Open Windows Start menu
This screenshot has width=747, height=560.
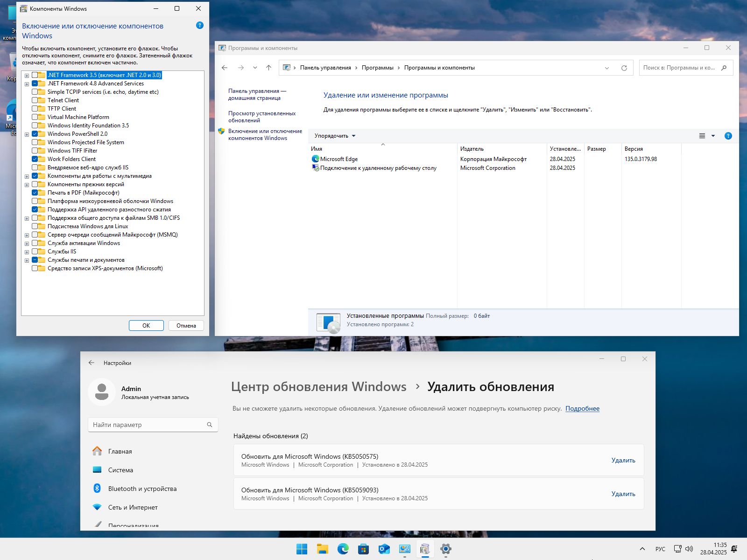(302, 549)
